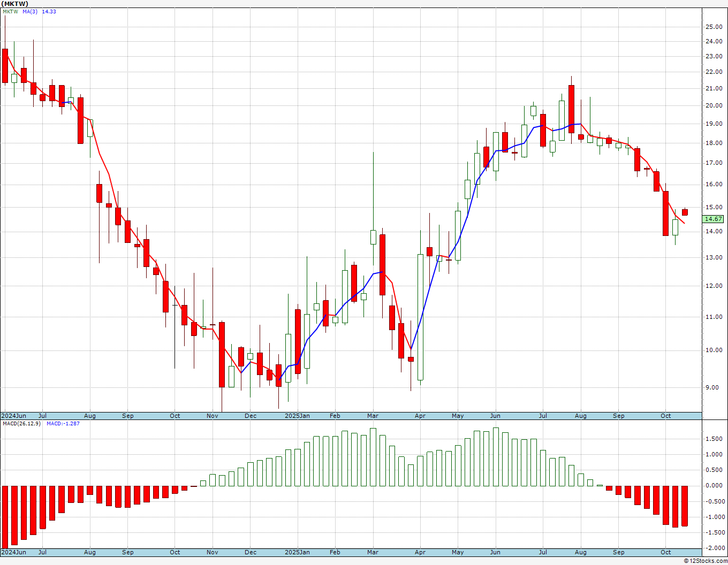Click the 13.00 price axis label

(714, 257)
